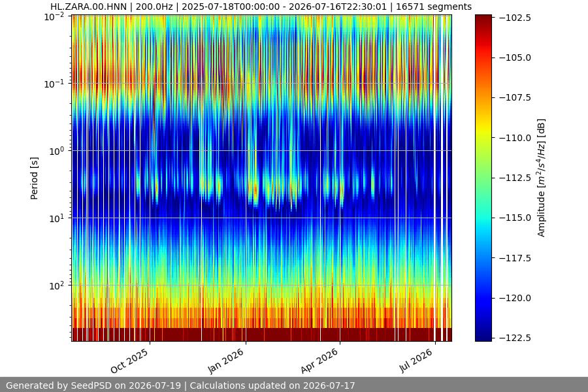
Task: Click the 10^0 period tick label
Action: [x=57, y=151]
